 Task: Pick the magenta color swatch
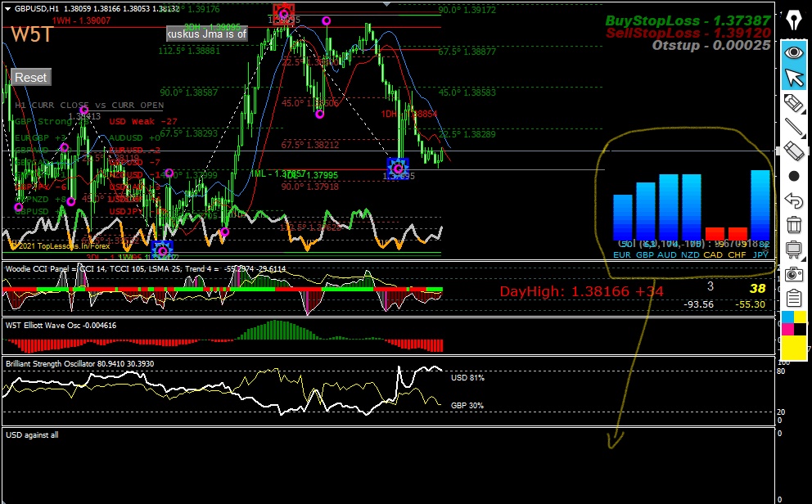pyautogui.click(x=787, y=329)
